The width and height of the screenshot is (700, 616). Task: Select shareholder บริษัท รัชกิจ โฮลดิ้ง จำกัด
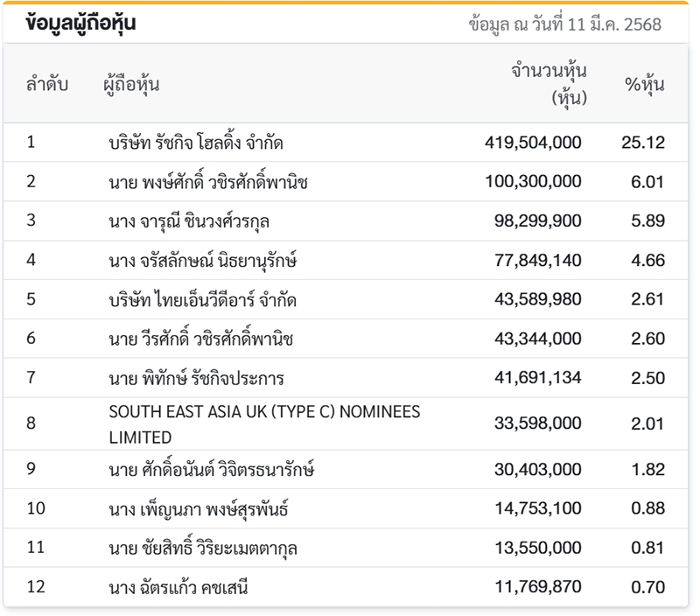(195, 143)
